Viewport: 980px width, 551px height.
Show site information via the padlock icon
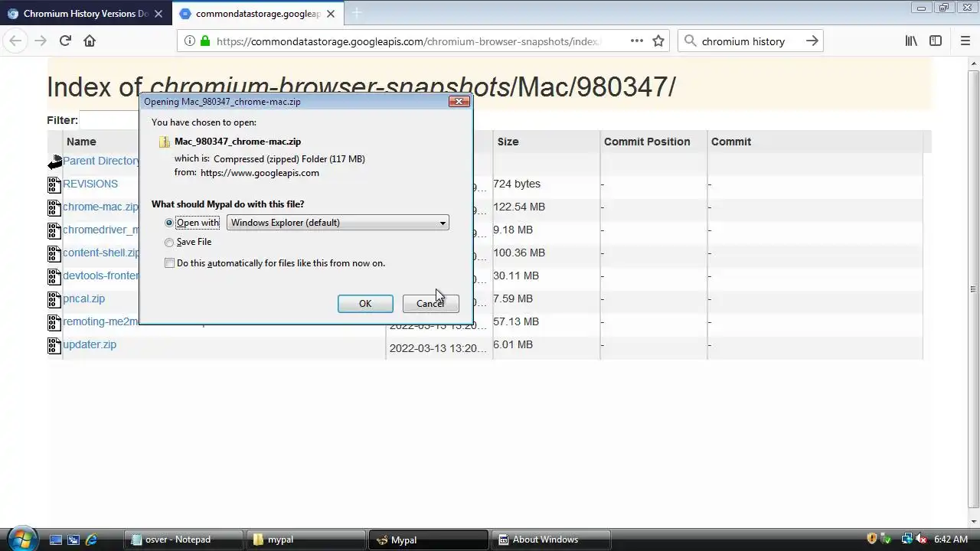204,41
